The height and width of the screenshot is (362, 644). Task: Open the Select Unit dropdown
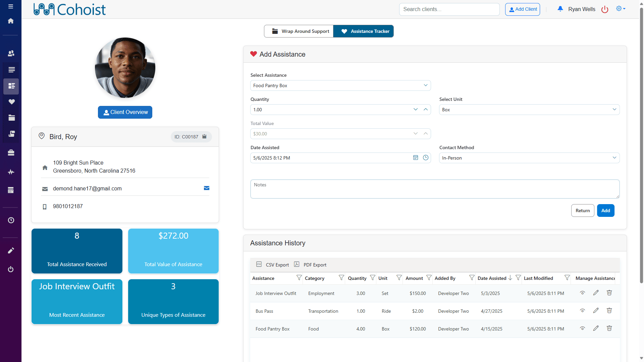614,110
